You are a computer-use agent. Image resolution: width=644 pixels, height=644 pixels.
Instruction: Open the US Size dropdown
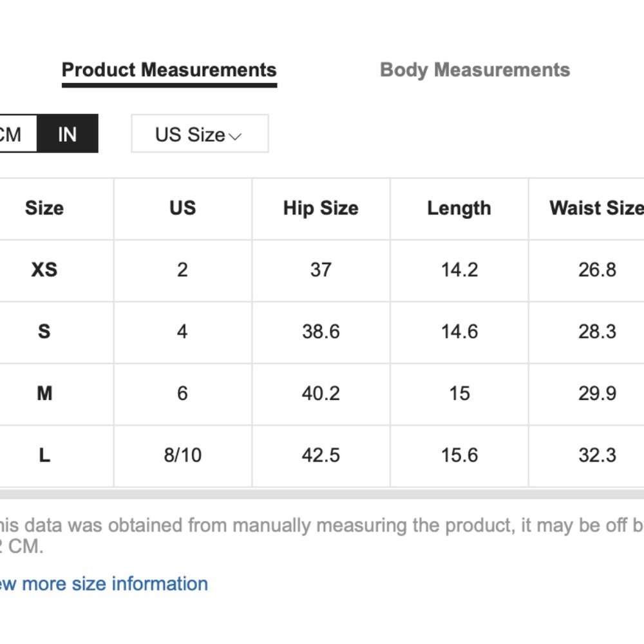pos(199,134)
